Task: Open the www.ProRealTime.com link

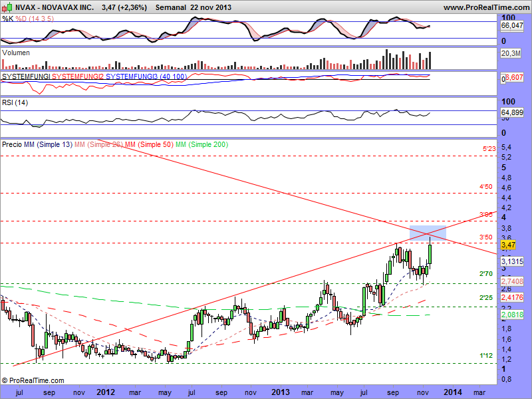Action: click(x=487, y=7)
